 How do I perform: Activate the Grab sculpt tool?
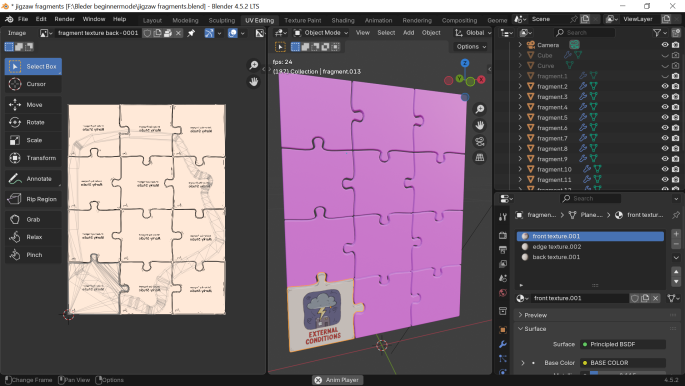[33, 219]
